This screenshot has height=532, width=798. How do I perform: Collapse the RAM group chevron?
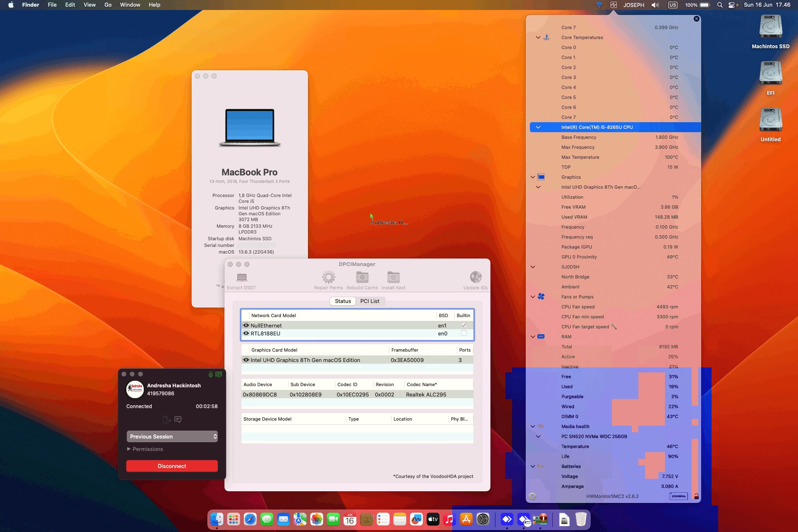[533, 337]
